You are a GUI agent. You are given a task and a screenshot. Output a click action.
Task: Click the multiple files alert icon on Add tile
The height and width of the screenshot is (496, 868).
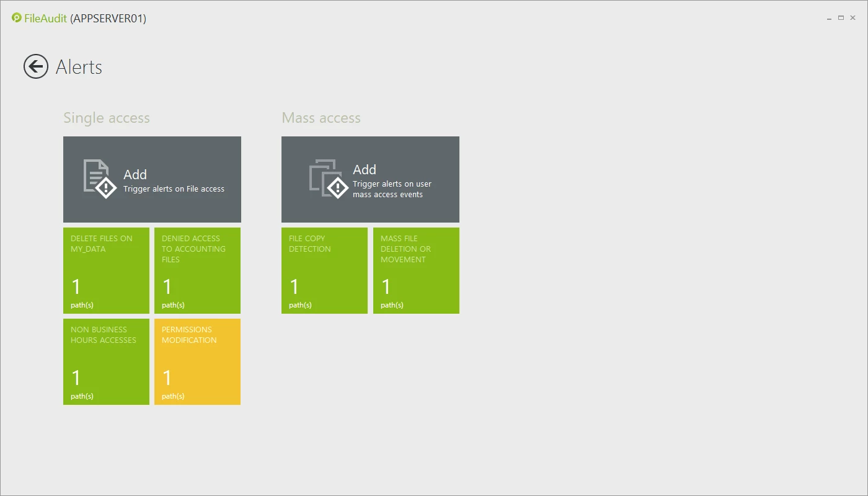(x=329, y=179)
